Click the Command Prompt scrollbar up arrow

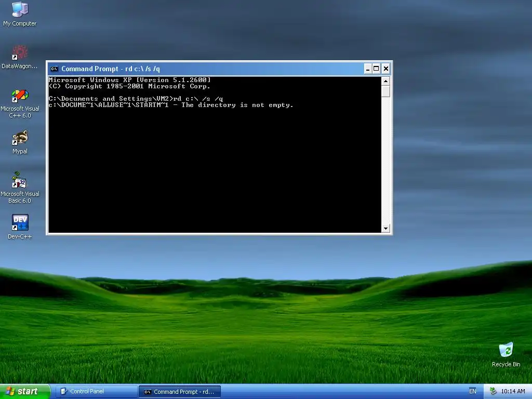pyautogui.click(x=385, y=81)
